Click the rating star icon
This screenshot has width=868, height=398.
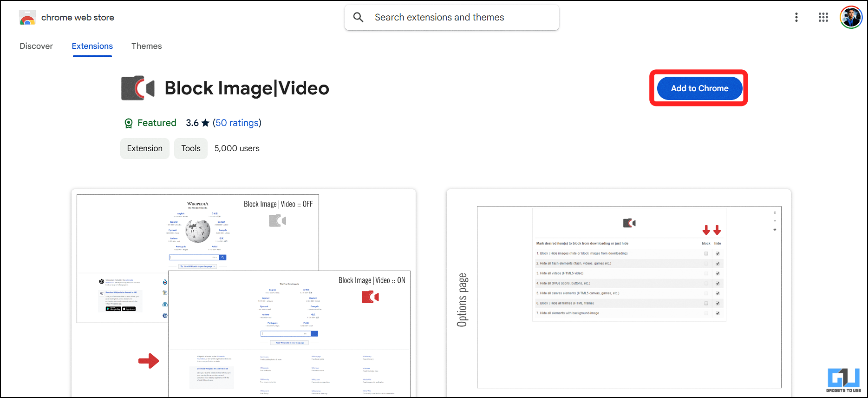point(205,123)
